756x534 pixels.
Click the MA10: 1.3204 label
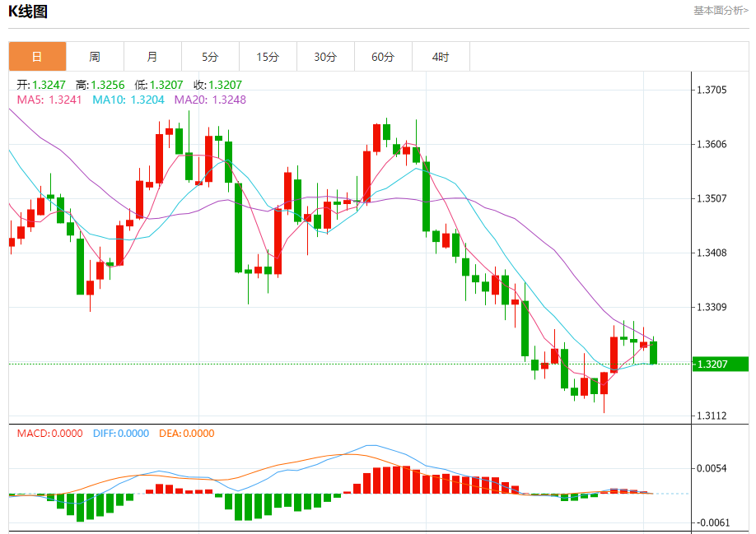pos(128,100)
